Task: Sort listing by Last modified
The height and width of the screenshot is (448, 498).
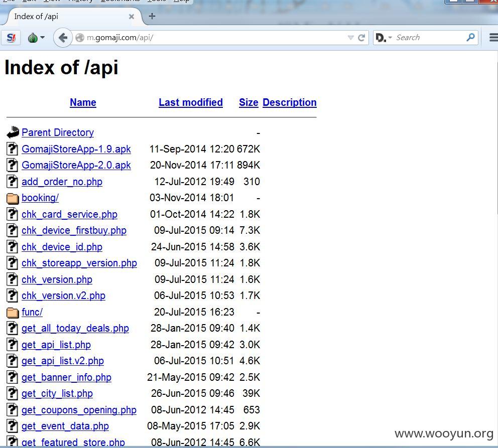Action: point(191,102)
